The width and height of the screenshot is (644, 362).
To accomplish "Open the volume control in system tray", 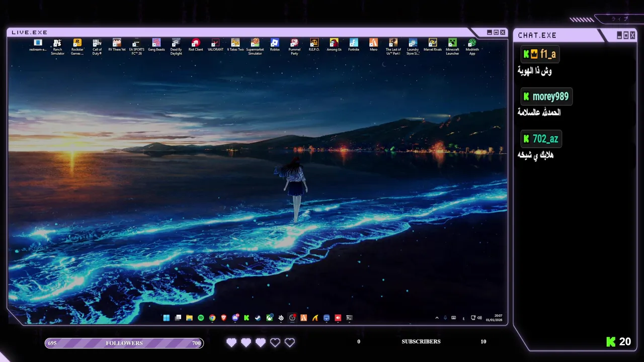I will click(479, 318).
